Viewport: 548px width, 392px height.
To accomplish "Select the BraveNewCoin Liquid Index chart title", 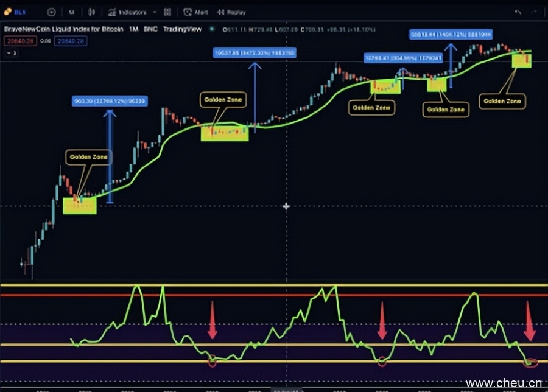I will click(63, 29).
